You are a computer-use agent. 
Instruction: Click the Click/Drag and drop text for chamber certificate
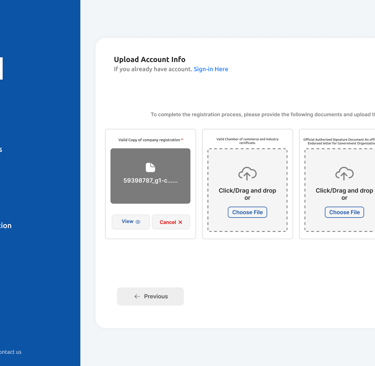tap(247, 191)
